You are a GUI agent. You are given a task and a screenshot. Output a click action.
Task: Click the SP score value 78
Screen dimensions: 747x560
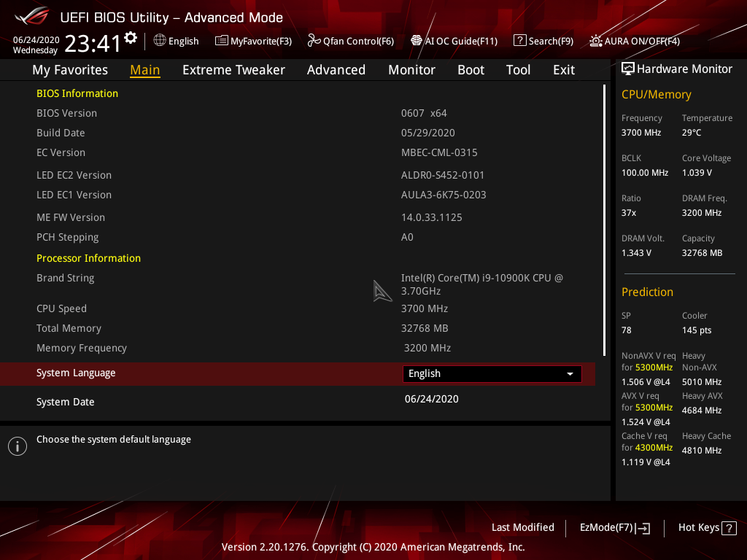(x=626, y=330)
